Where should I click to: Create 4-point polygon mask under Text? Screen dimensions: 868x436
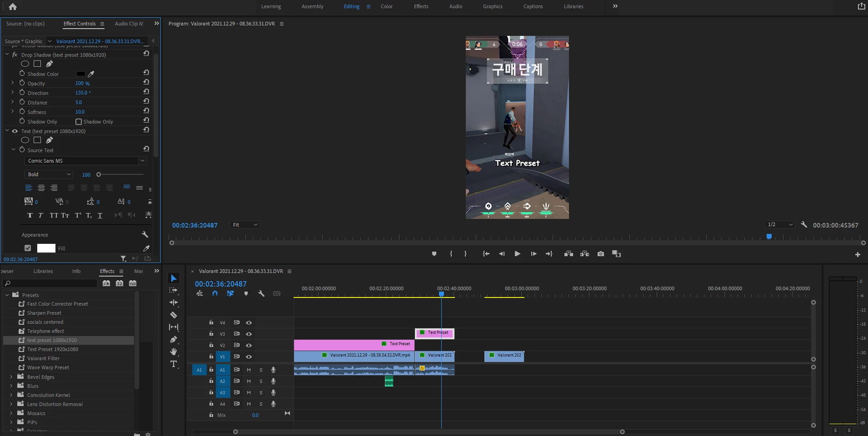(37, 140)
